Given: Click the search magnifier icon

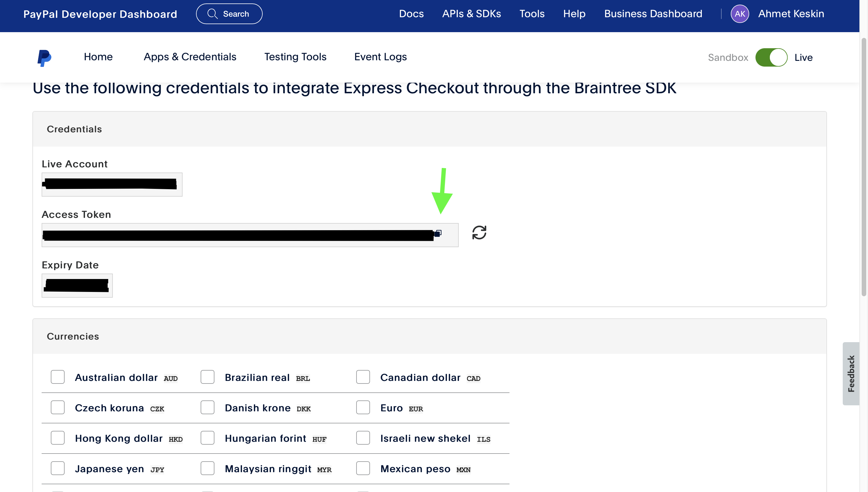Looking at the screenshot, I should (212, 14).
